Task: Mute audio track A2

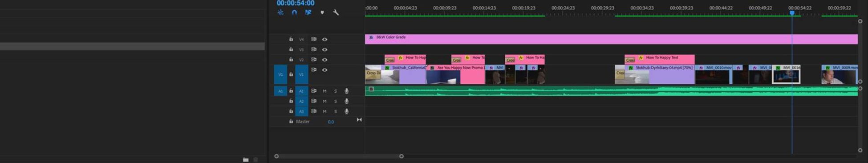Action: click(x=324, y=101)
